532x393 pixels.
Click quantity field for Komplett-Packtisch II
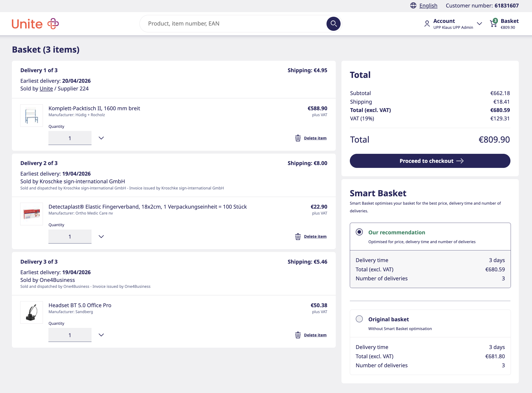70,138
